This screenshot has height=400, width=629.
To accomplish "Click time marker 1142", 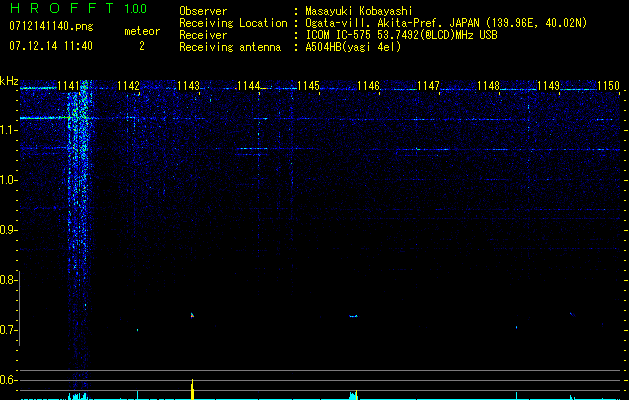I will click(x=128, y=86).
